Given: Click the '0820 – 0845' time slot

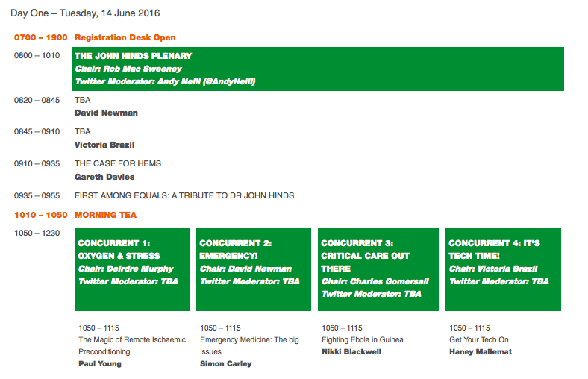Looking at the screenshot, I should [x=37, y=100].
